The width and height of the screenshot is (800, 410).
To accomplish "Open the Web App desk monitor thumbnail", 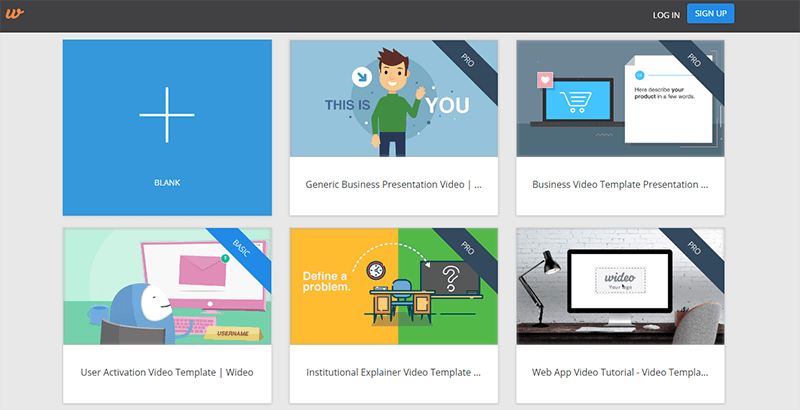I will (x=620, y=286).
